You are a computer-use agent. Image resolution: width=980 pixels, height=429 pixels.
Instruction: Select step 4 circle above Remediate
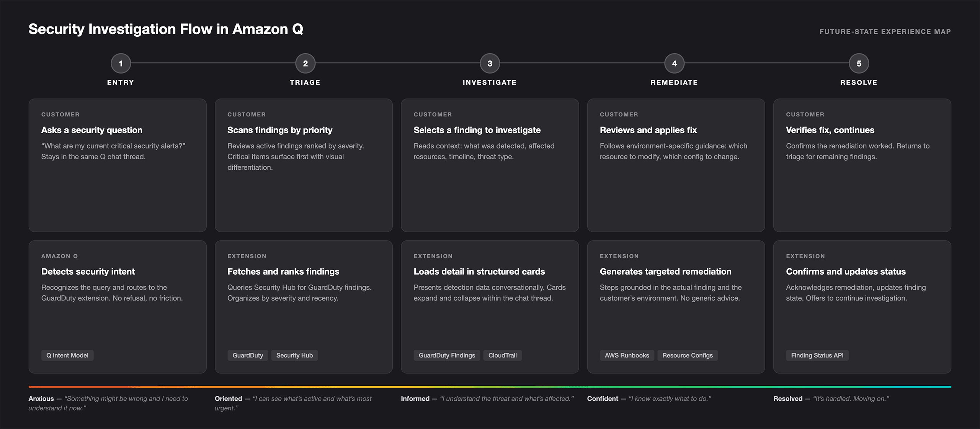pos(675,64)
